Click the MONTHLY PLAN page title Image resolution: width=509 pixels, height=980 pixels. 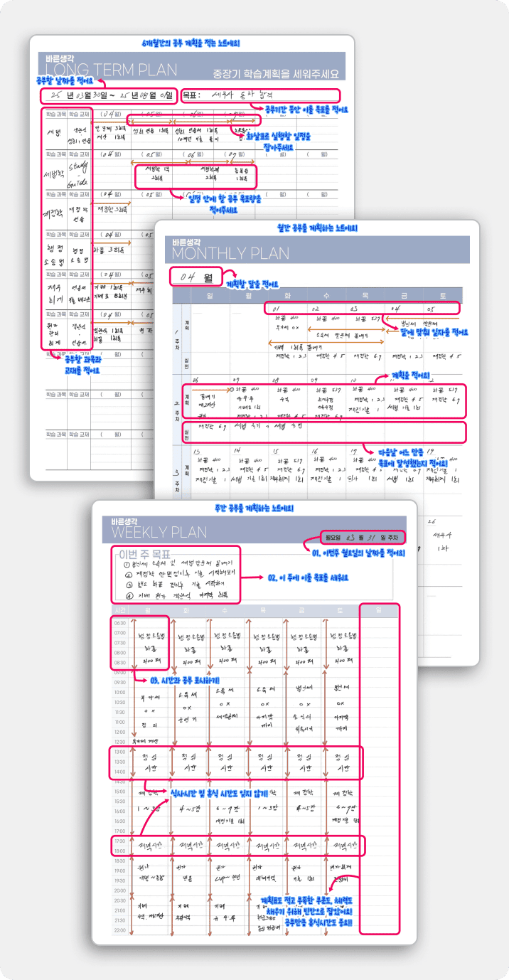[230, 253]
